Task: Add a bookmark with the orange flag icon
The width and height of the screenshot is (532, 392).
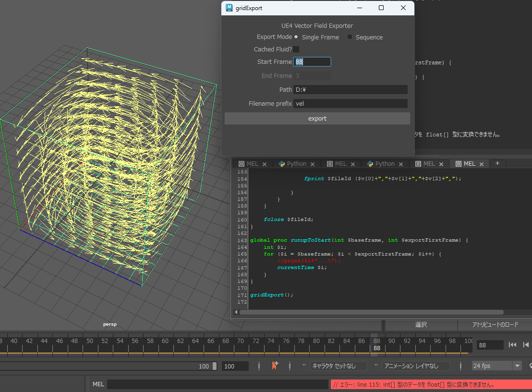Action: click(x=275, y=366)
